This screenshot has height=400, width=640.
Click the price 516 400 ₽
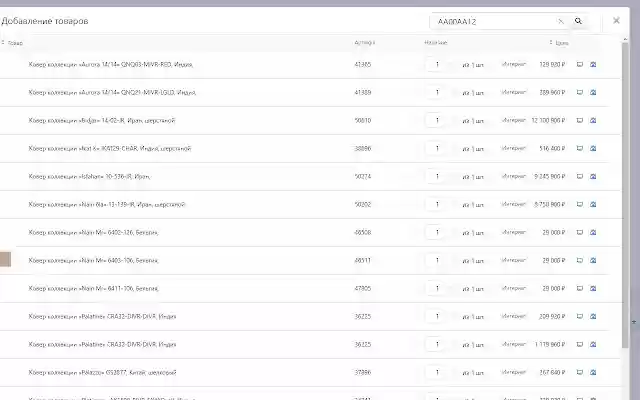point(552,149)
